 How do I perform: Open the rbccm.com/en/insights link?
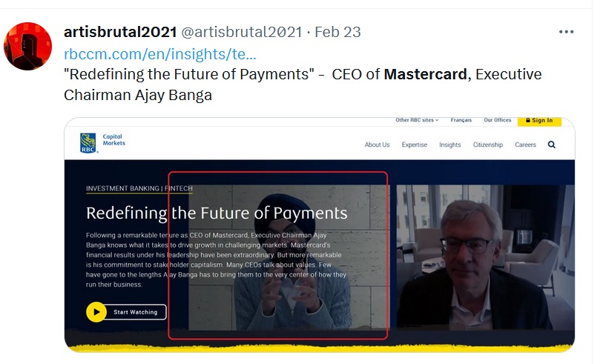click(x=160, y=54)
